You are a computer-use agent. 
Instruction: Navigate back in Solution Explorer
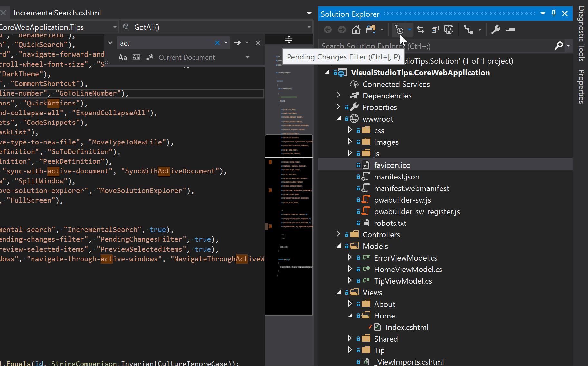(x=328, y=30)
